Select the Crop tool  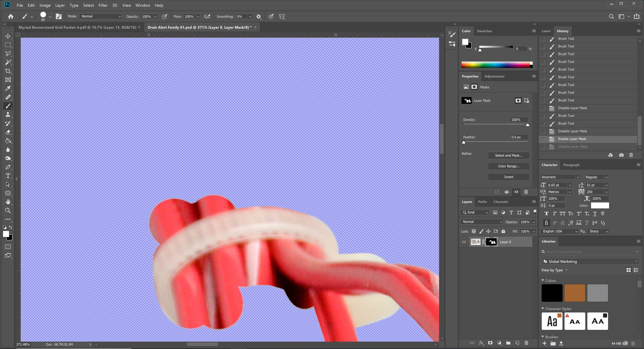tap(8, 71)
